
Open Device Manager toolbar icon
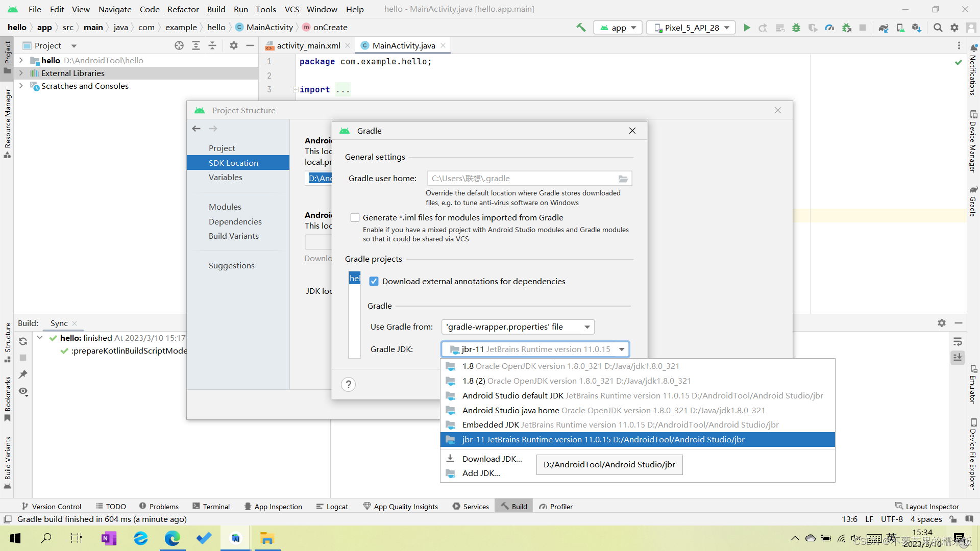pyautogui.click(x=900, y=28)
